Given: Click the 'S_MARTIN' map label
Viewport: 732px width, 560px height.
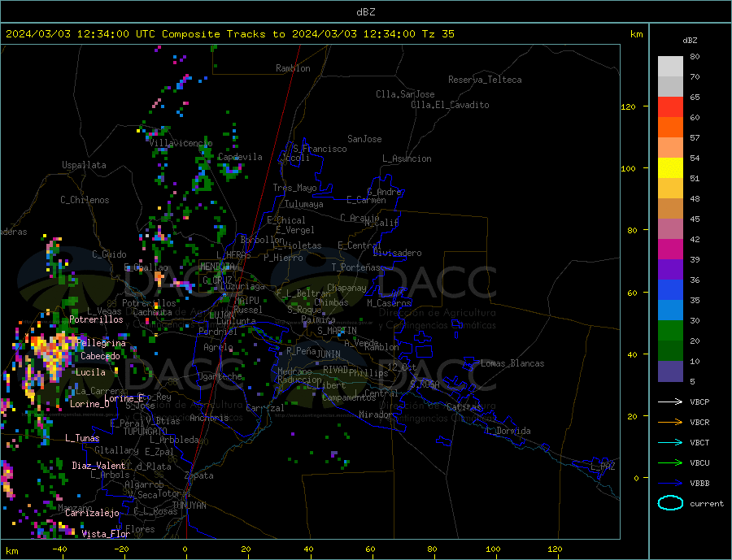Looking at the screenshot, I should [337, 331].
